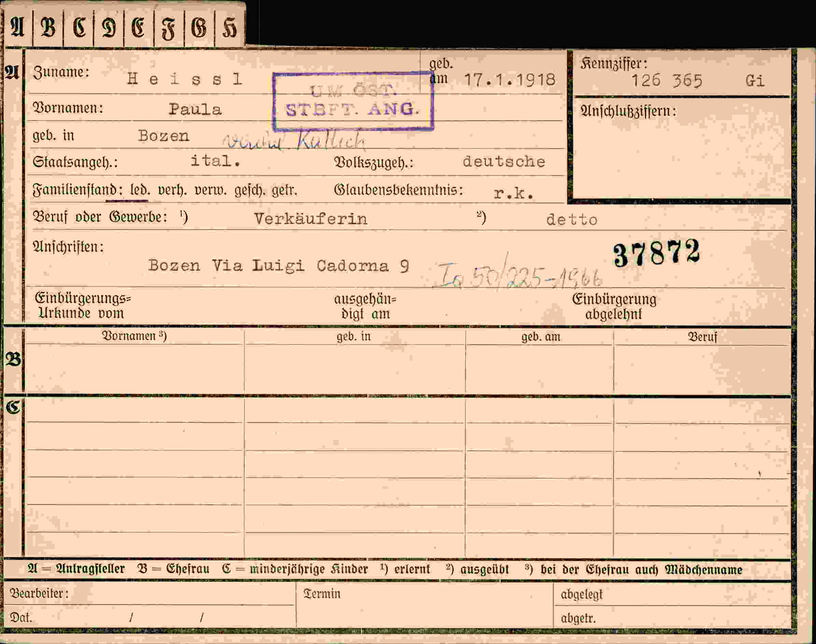The image size is (816, 644).
Task: Click the "geb. in" label beside typed Bozen
Action: (53, 136)
